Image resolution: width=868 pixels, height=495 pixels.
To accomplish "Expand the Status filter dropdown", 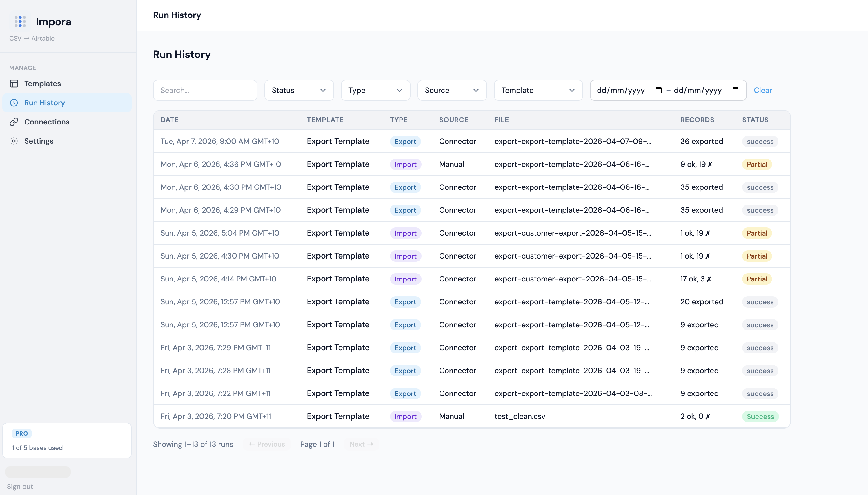I will [299, 90].
